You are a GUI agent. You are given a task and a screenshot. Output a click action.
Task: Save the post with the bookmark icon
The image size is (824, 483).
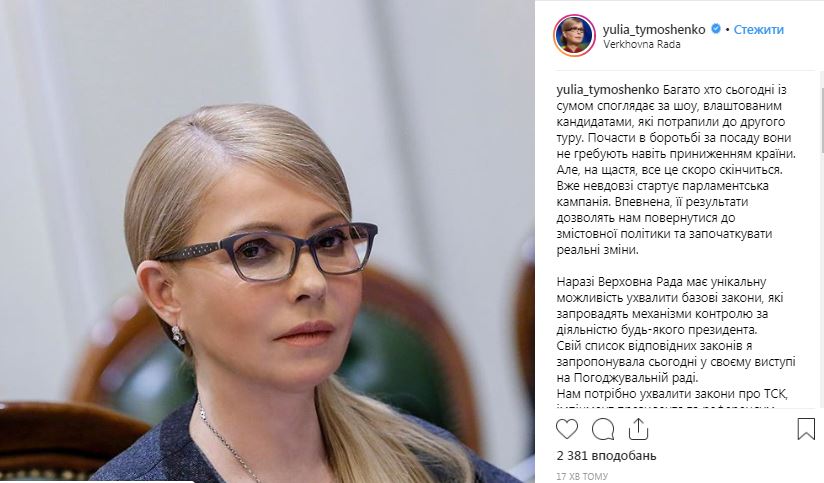pyautogui.click(x=806, y=429)
